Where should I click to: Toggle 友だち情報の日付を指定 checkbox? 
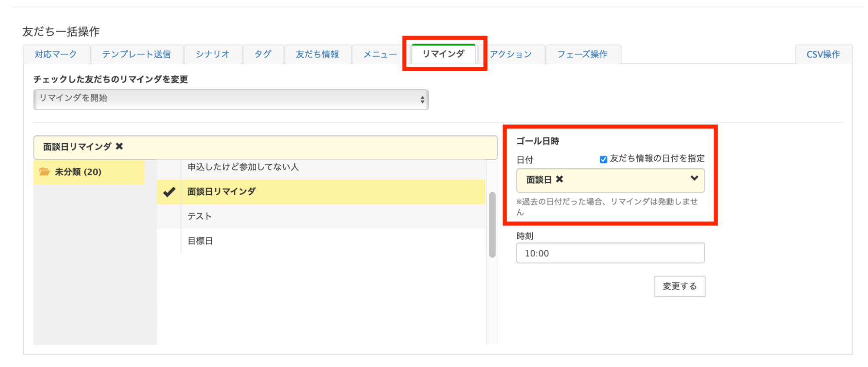pos(603,159)
